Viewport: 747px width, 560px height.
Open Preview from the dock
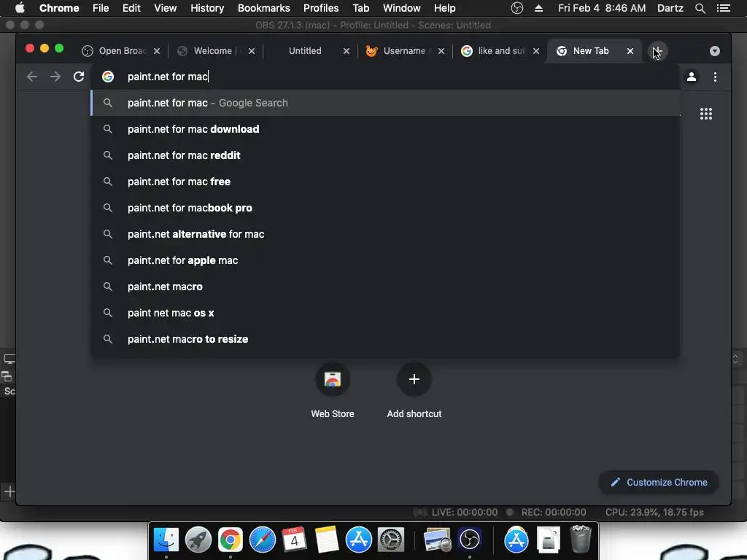click(x=438, y=540)
